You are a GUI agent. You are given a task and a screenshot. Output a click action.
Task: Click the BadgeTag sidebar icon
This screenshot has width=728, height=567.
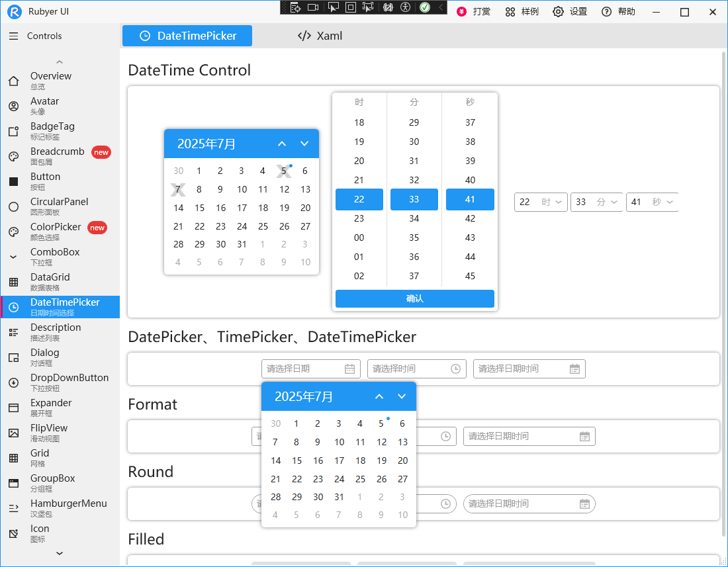pyautogui.click(x=14, y=131)
